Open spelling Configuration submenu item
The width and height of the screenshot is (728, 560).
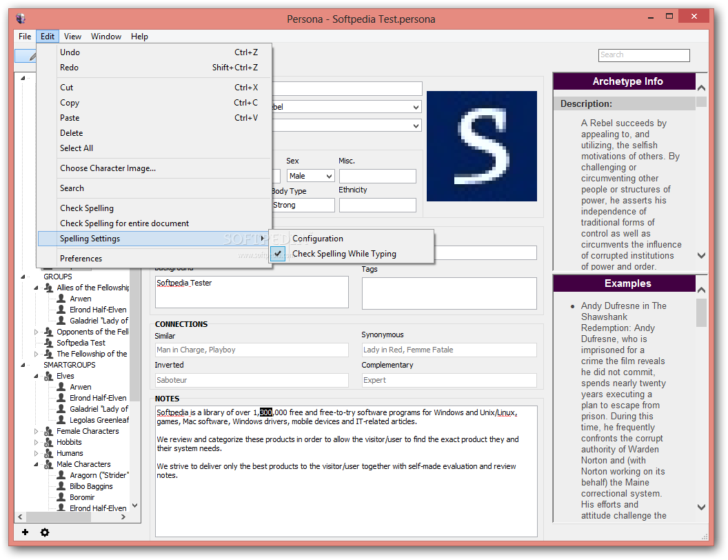[351, 239]
